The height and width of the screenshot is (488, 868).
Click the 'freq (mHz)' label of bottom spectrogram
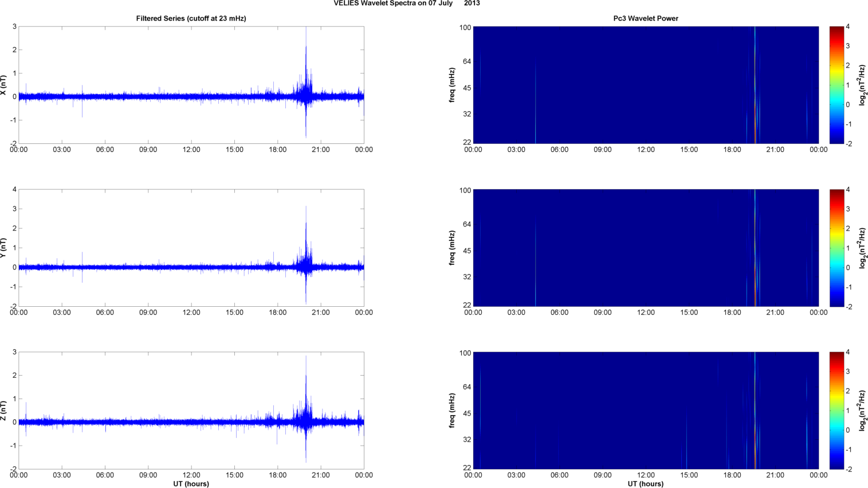[x=452, y=411]
